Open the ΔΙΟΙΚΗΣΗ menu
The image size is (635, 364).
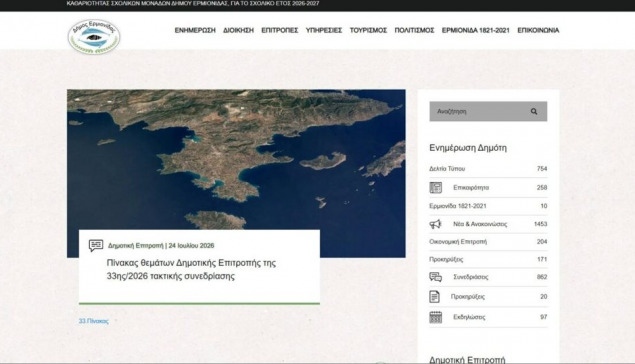click(238, 30)
